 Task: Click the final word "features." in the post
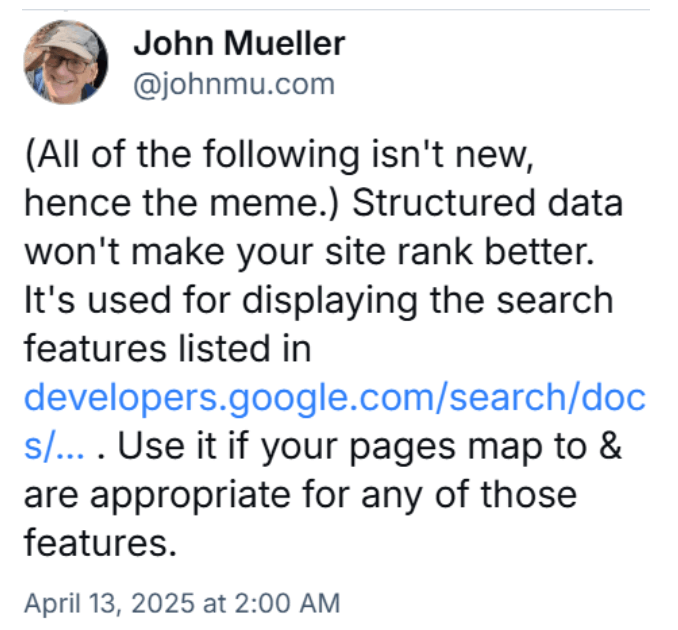pos(100,543)
